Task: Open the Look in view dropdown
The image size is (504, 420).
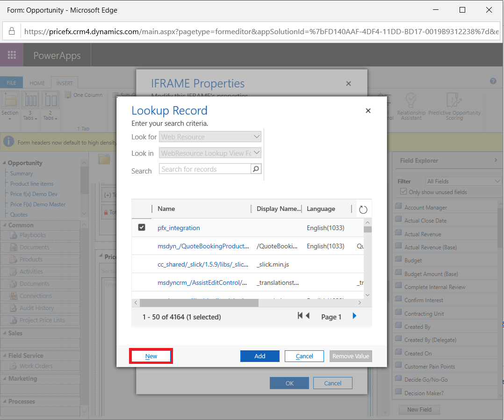Action: click(x=210, y=153)
